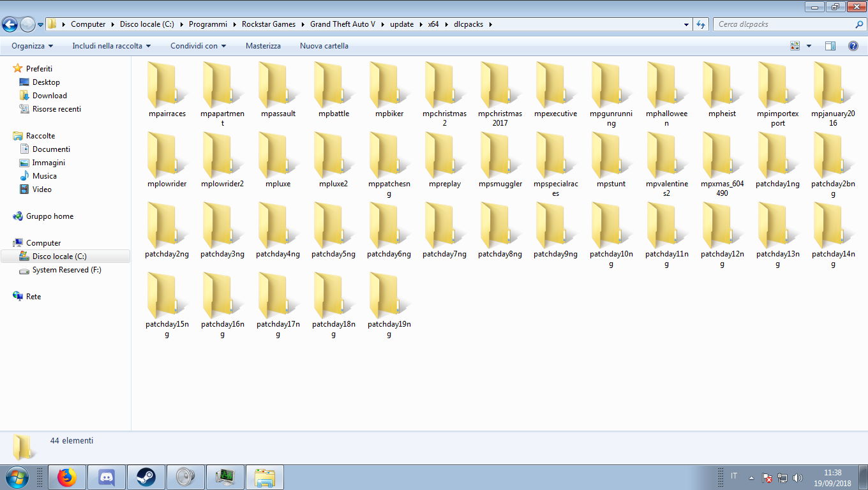Viewport: 868px width, 490px height.
Task: Open Steam from the taskbar
Action: [146, 477]
